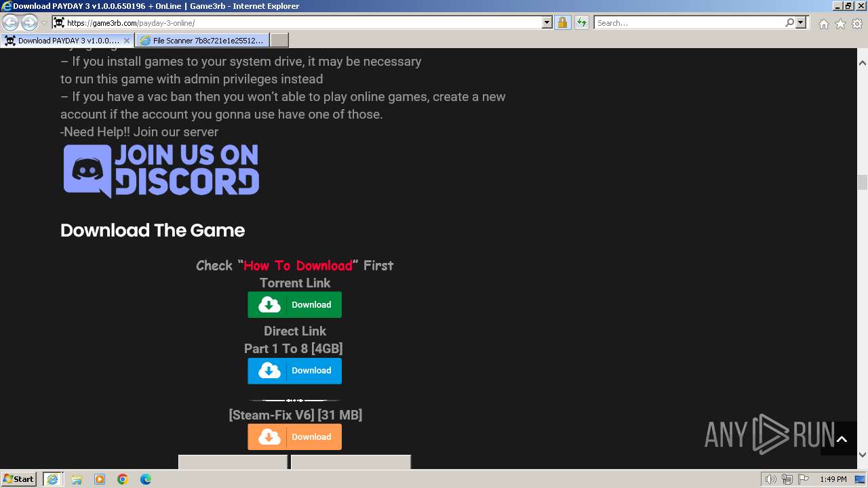Open the search provider dropdown arrow
This screenshot has width=868, height=488.
coord(801,22)
